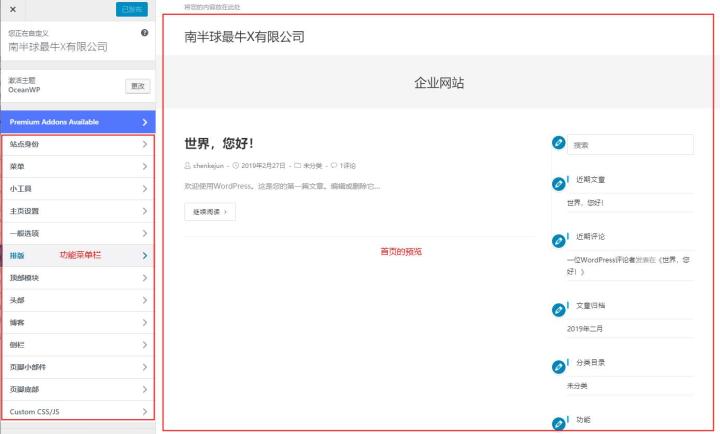Screen dimensions: 720x434
Task: Edit the search widget via pencil icon
Action: click(558, 143)
